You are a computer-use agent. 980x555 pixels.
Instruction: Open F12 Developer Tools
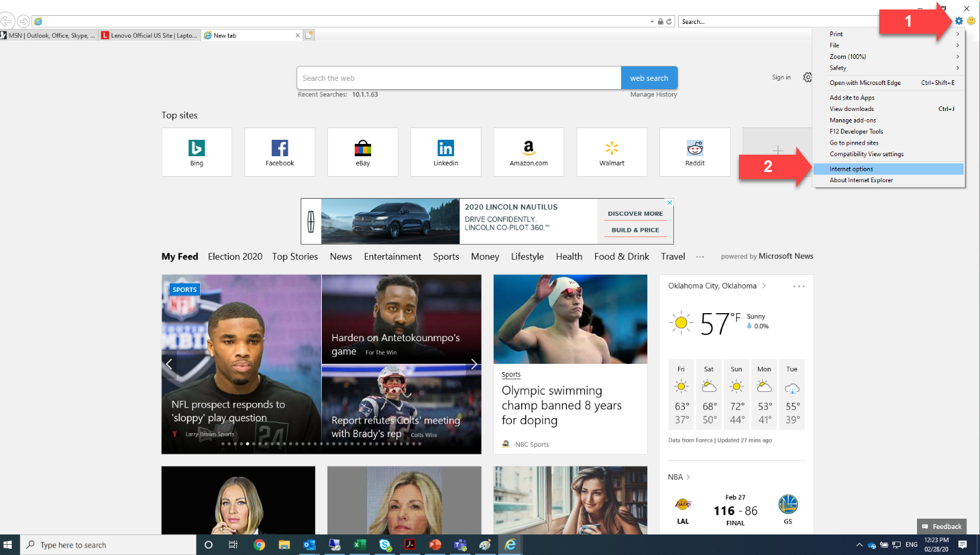(888, 132)
